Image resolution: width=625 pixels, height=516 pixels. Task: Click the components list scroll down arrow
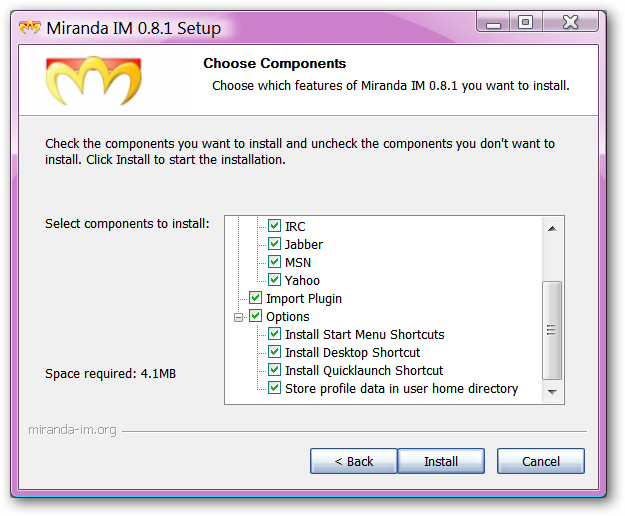point(552,392)
